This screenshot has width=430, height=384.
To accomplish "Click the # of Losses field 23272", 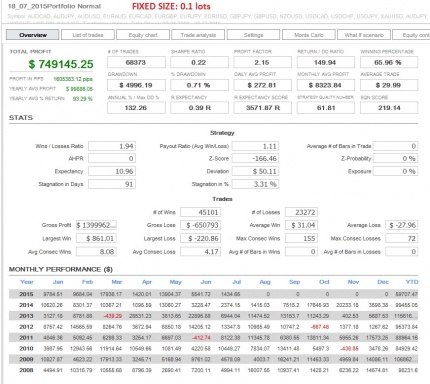I will point(301,212).
